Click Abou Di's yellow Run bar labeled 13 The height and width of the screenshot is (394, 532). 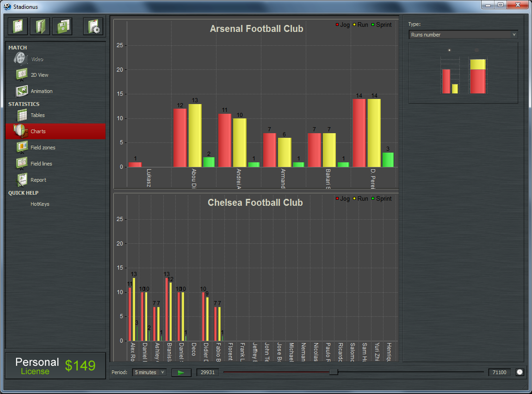195,135
